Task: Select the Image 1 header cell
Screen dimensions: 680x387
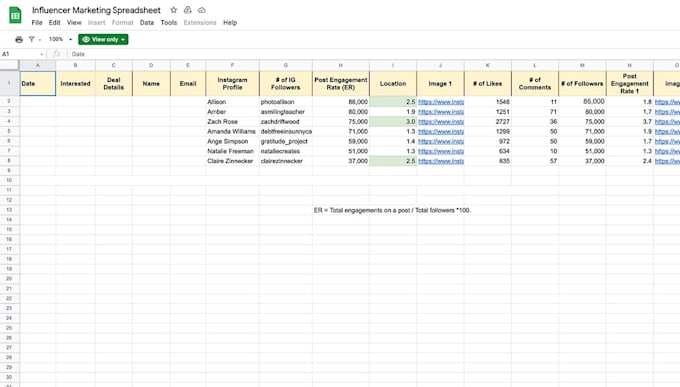Action: [x=440, y=84]
